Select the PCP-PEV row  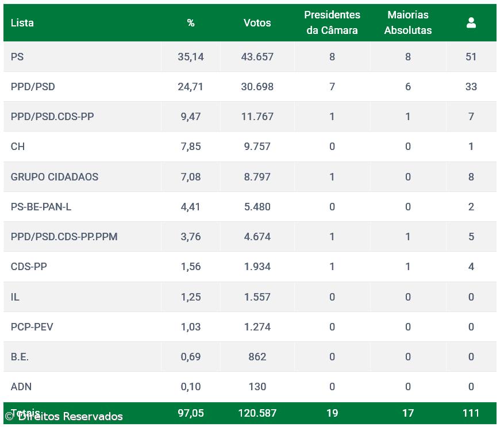coord(29,327)
